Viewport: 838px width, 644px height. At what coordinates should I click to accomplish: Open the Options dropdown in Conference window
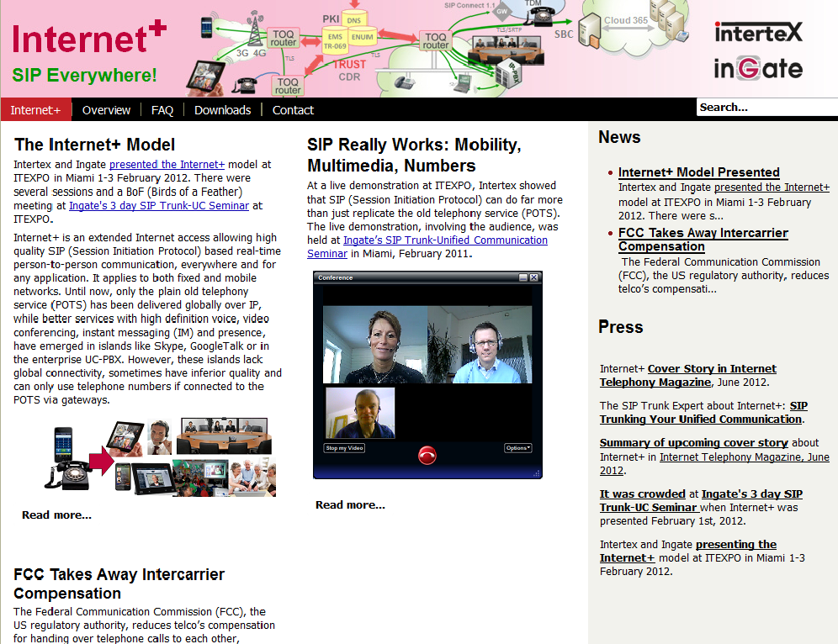518,448
